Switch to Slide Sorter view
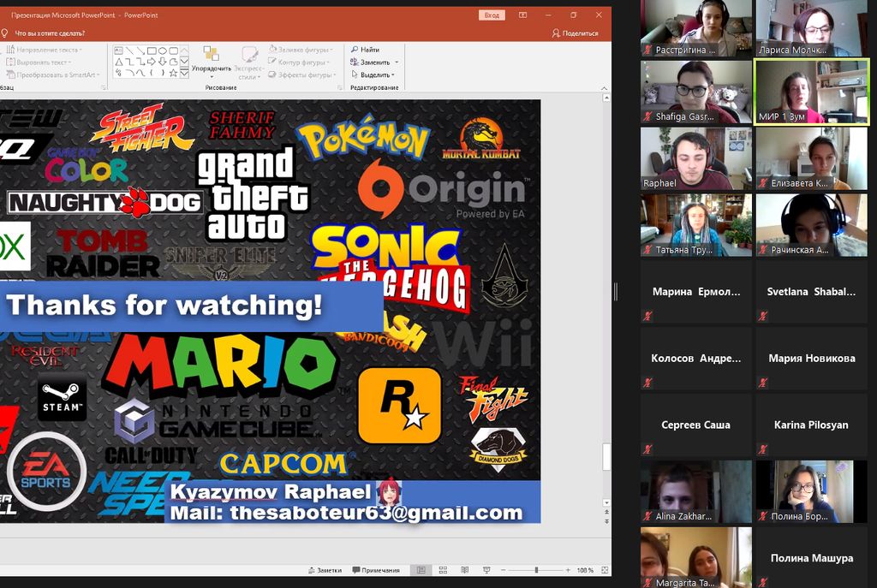Viewport: 877px width, 588px height. click(443, 570)
